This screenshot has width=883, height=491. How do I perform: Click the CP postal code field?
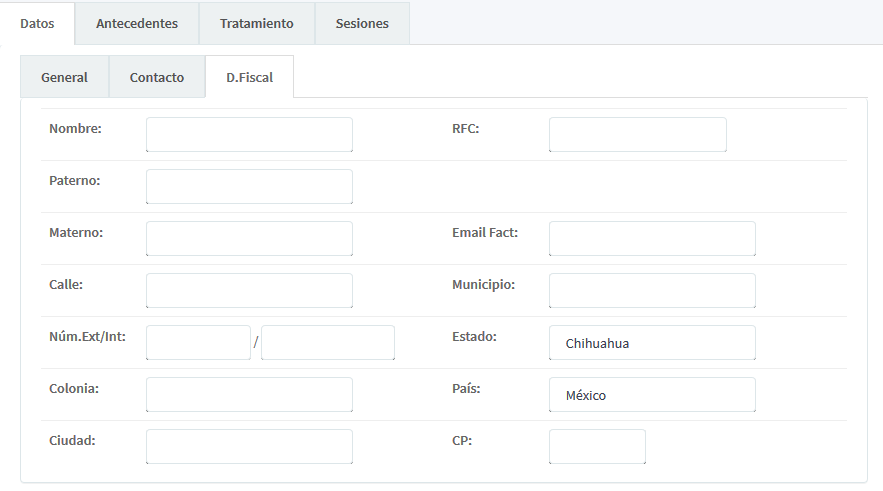(x=597, y=446)
